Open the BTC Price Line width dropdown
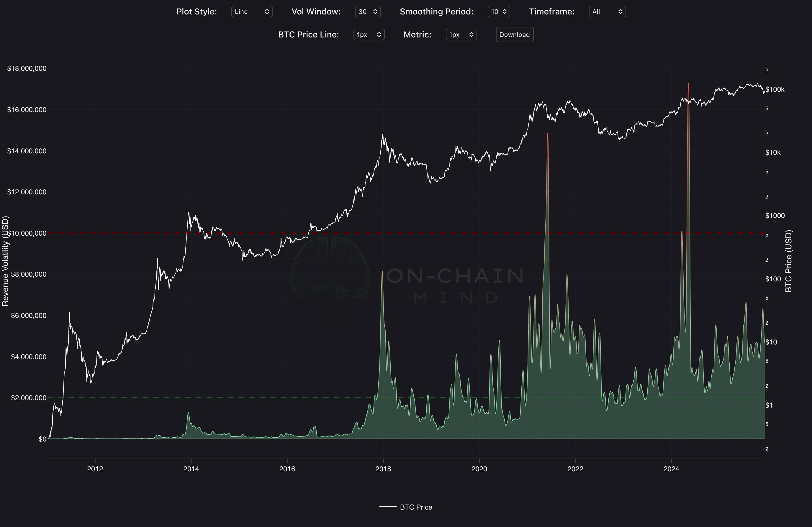Screen dimensions: 812x527 [x=369, y=35]
